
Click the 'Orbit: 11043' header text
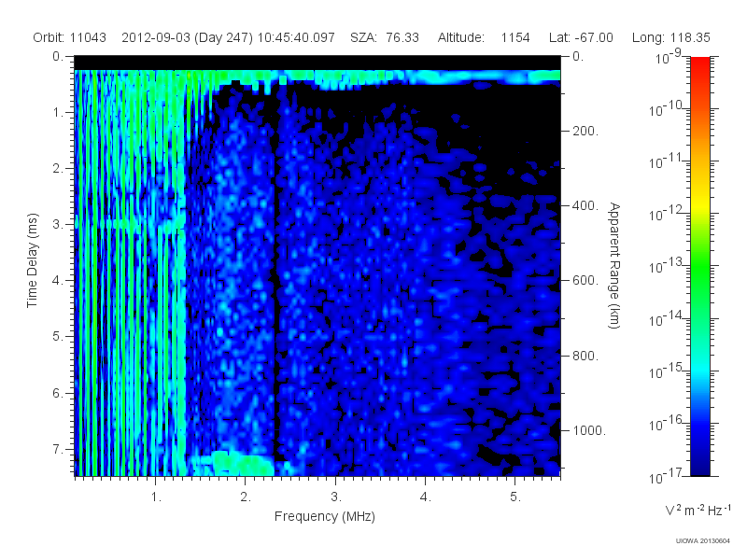(x=69, y=37)
